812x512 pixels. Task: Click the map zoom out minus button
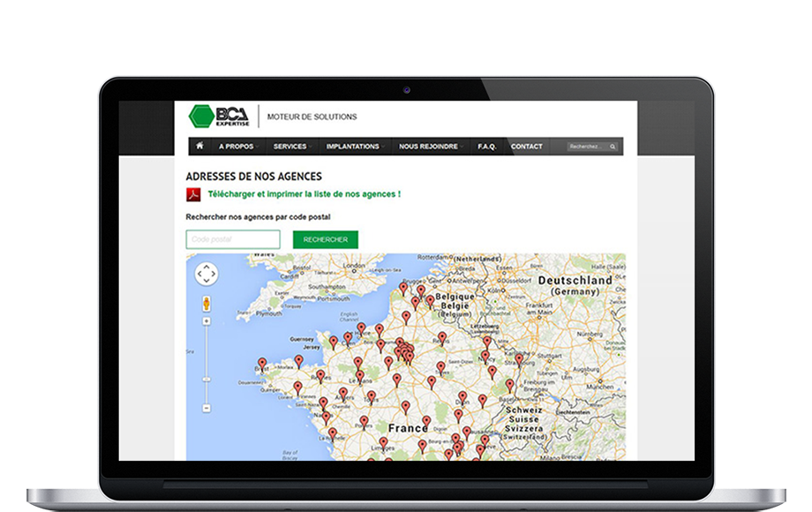(x=207, y=408)
